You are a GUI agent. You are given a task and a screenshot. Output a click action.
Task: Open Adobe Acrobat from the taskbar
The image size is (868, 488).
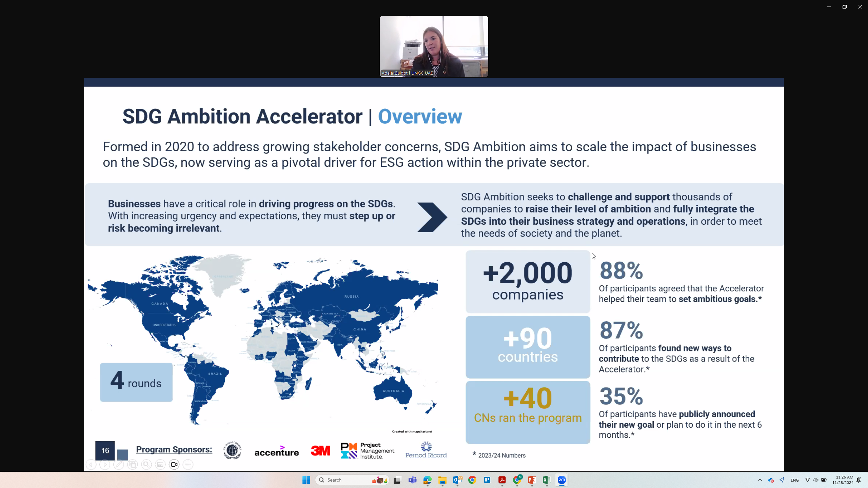click(502, 480)
